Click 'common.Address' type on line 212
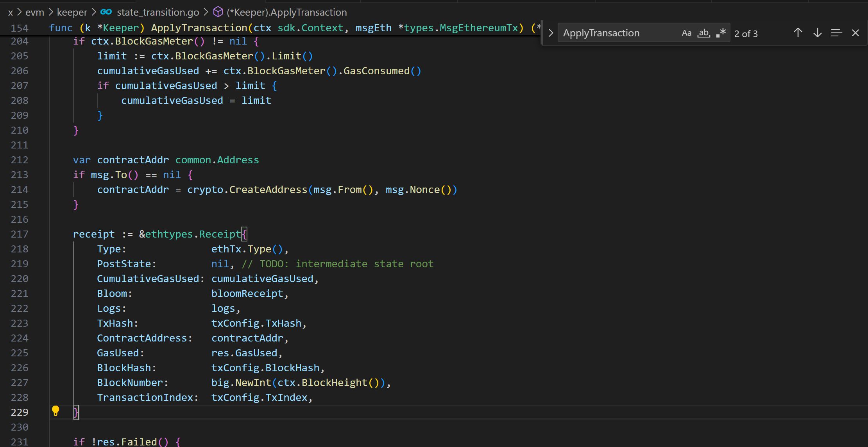868x447 pixels. tap(217, 160)
